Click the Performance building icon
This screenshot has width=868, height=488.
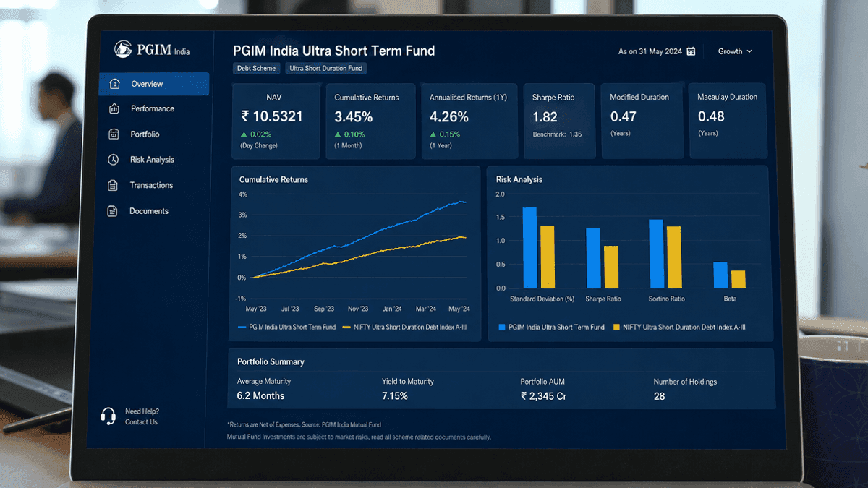[x=114, y=108]
